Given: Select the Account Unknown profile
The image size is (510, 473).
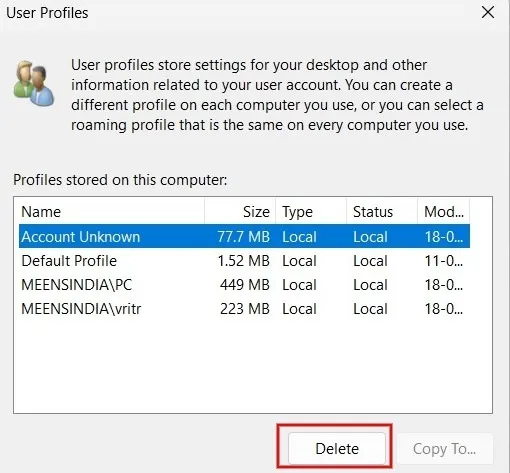Looking at the screenshot, I should click(x=244, y=237).
